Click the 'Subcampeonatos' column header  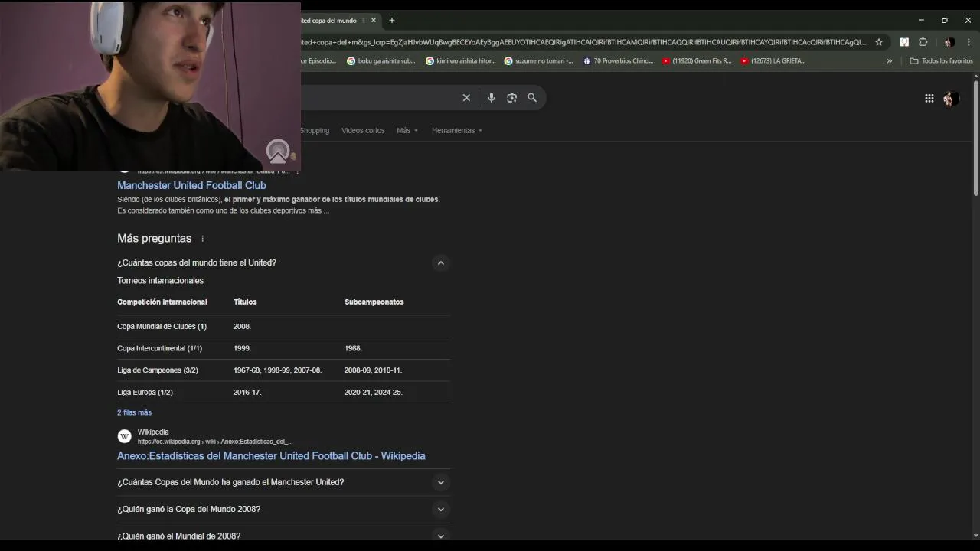[x=374, y=302]
